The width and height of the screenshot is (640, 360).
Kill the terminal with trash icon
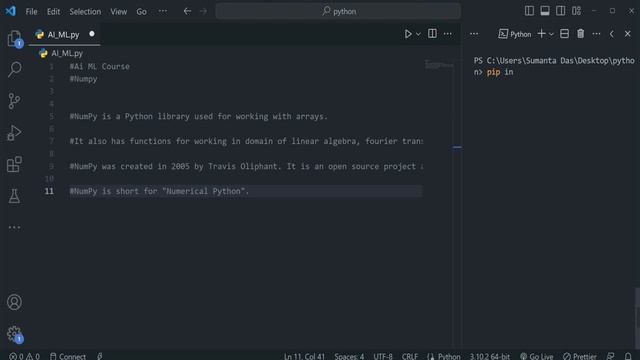point(580,34)
